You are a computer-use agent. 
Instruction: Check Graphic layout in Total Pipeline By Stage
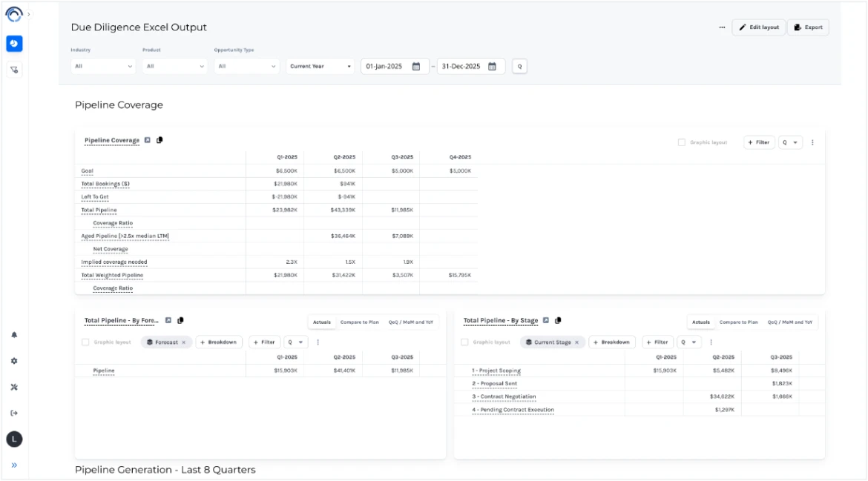(464, 342)
